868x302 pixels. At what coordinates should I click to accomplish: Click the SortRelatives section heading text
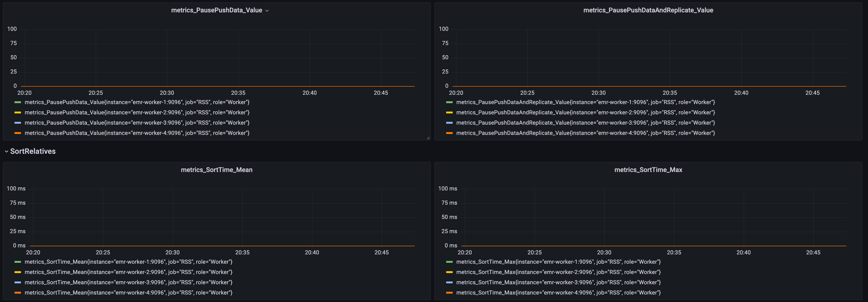pos(33,151)
